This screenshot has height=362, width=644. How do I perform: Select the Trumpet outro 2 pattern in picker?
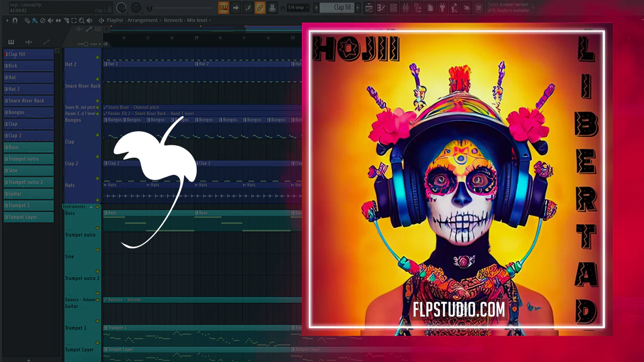pos(29,182)
